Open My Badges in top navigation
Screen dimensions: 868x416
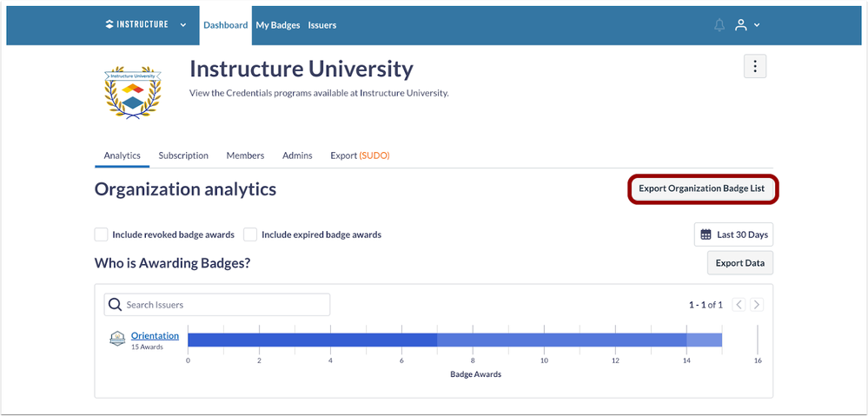coord(278,25)
